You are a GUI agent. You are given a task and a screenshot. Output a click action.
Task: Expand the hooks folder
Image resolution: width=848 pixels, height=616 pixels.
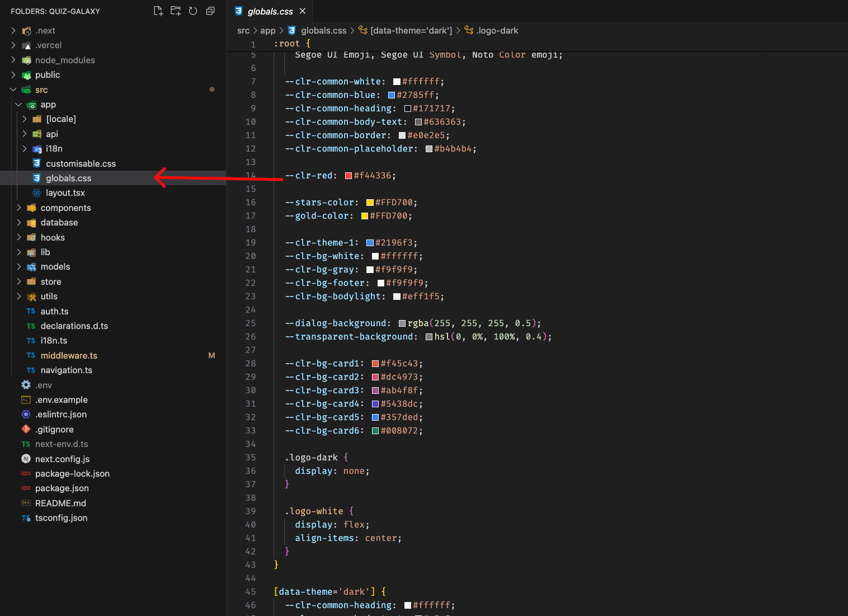coord(18,238)
